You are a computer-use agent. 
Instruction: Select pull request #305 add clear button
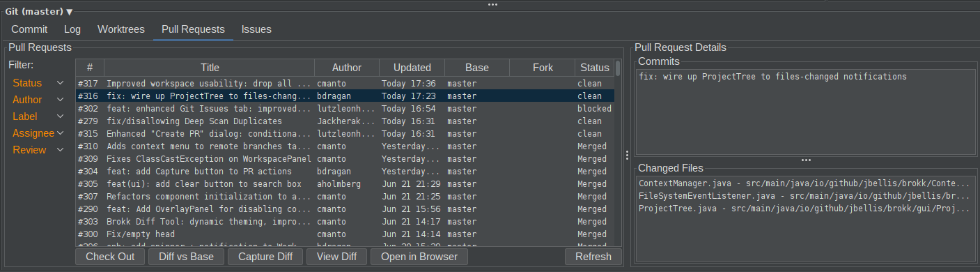345,184
